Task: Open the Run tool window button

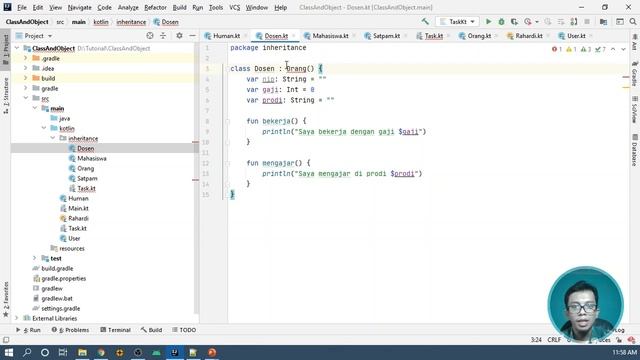Action: pos(29,330)
